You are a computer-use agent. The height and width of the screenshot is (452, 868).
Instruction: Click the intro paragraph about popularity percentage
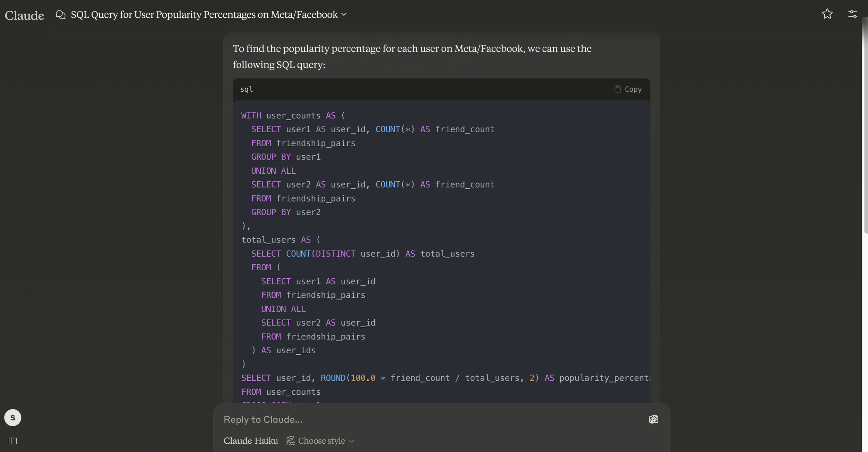[412, 56]
